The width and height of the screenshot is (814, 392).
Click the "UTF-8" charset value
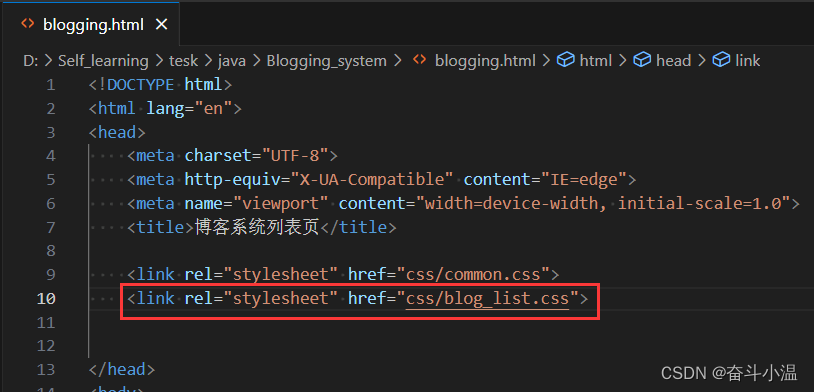[295, 155]
